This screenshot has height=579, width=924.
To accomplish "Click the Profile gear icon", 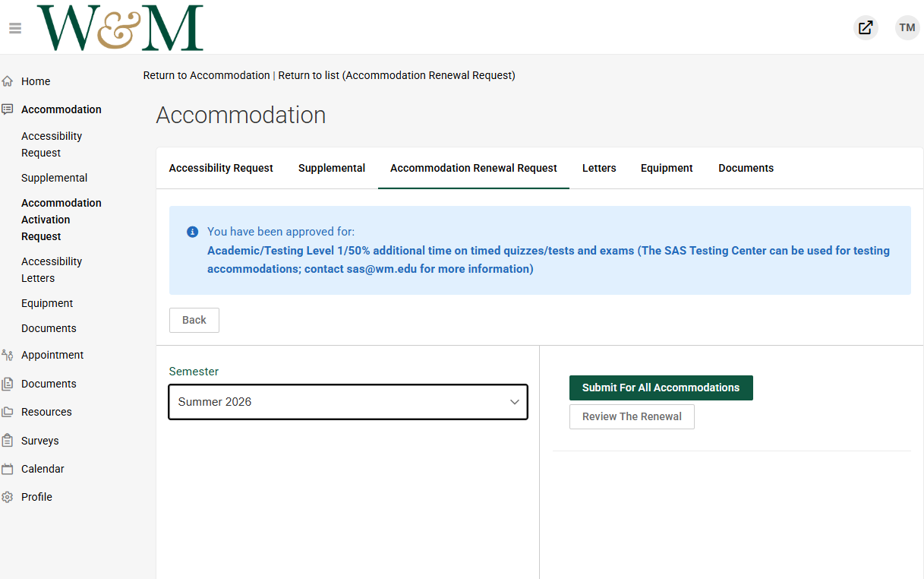I will 8,497.
